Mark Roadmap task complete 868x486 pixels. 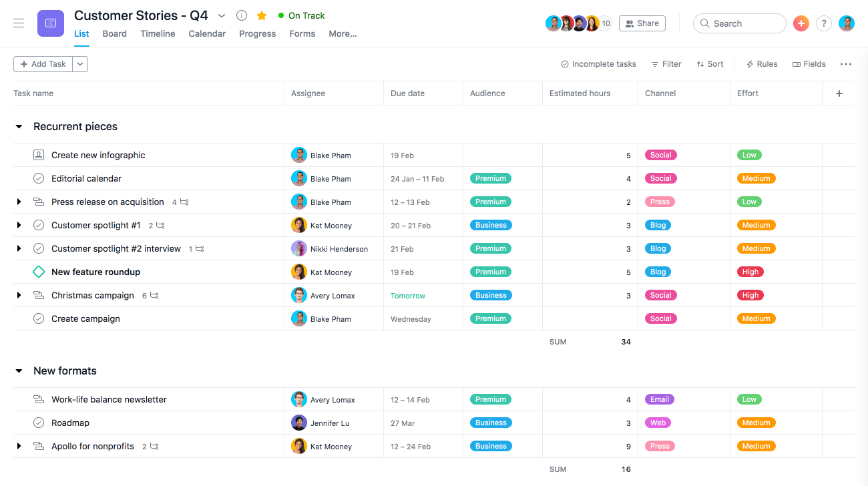(x=39, y=423)
